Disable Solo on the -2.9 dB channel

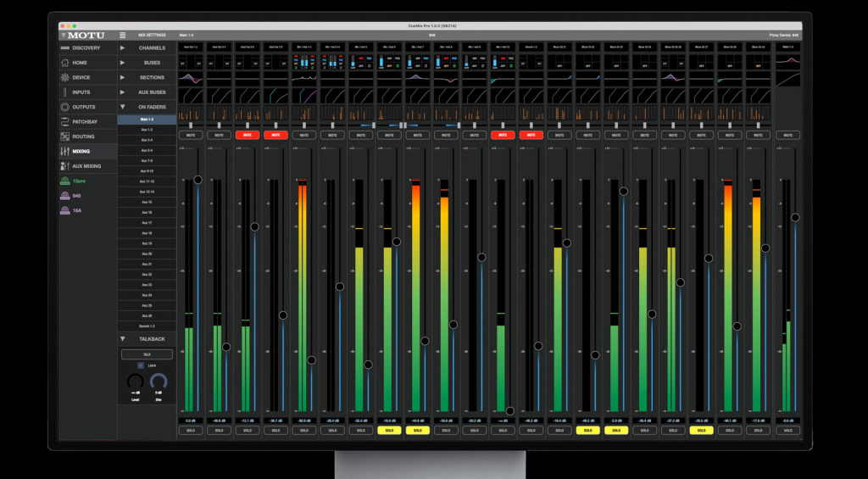616,431
